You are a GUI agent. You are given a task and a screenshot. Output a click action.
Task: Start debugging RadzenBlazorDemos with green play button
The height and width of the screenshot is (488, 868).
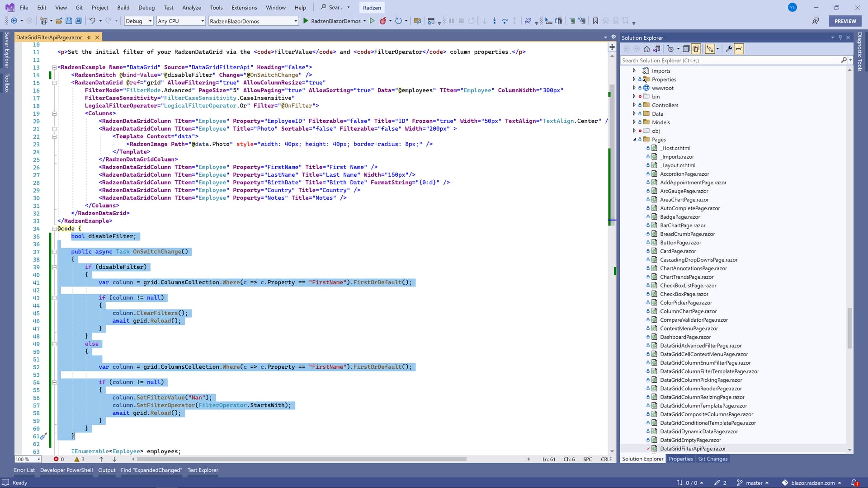click(x=306, y=21)
